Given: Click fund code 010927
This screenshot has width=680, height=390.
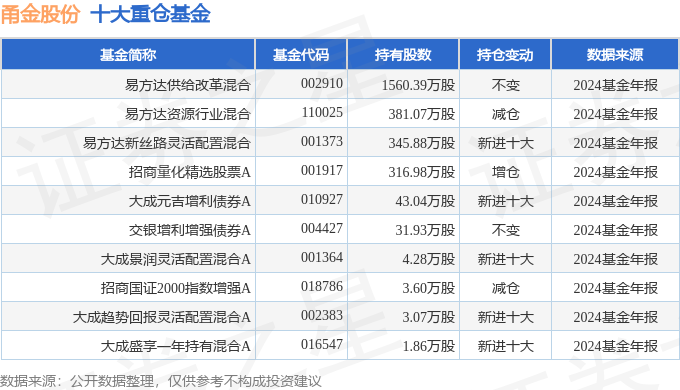Looking at the screenshot, I should point(322,200).
